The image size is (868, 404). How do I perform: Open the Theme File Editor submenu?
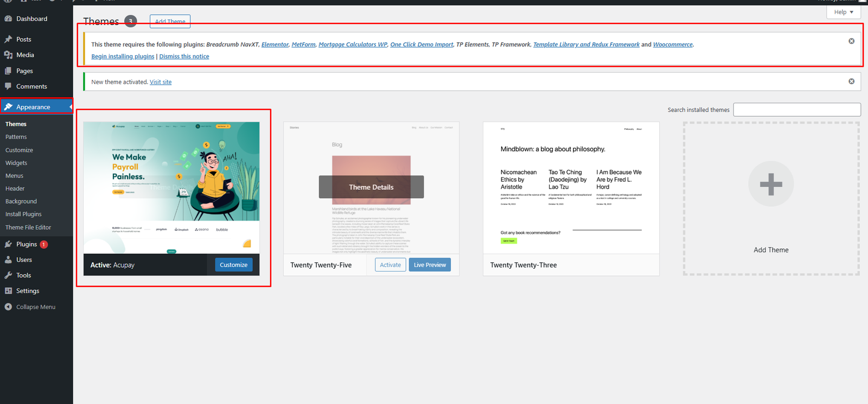pos(28,228)
